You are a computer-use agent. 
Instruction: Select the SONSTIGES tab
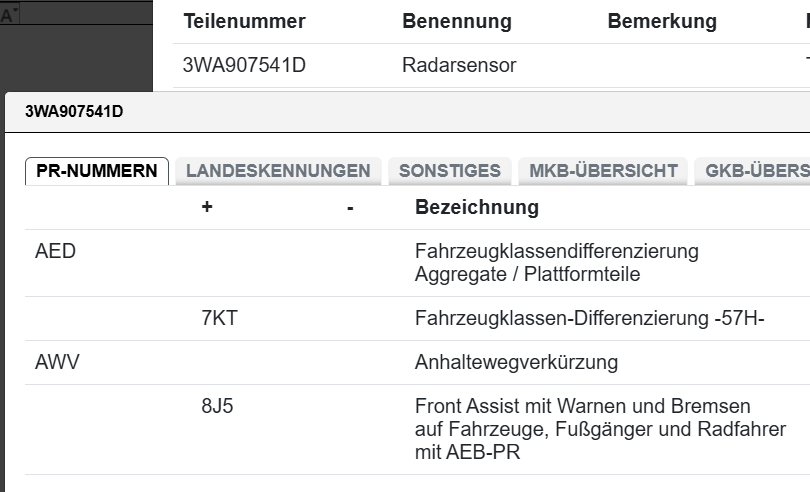click(449, 171)
